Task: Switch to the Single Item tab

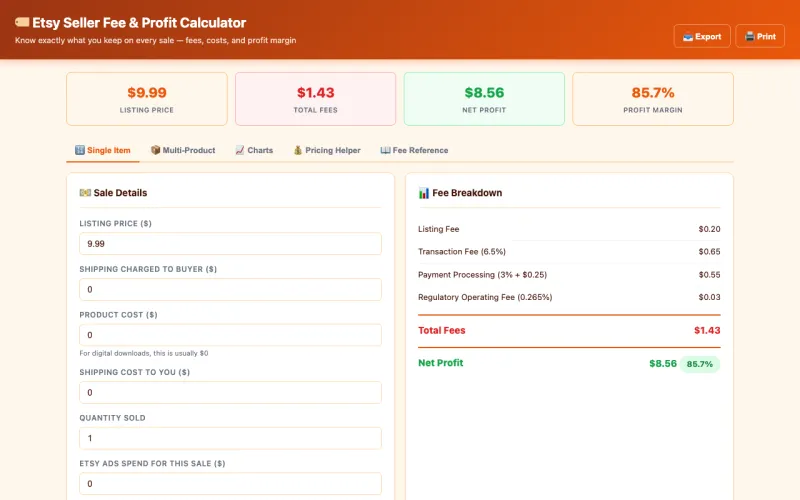Action: pyautogui.click(x=103, y=150)
